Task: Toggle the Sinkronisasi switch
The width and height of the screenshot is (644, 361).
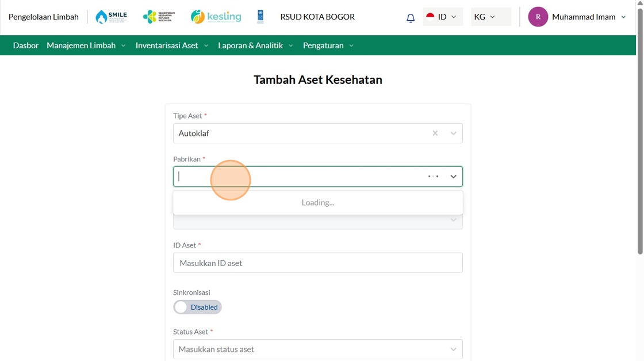Action: pyautogui.click(x=197, y=307)
